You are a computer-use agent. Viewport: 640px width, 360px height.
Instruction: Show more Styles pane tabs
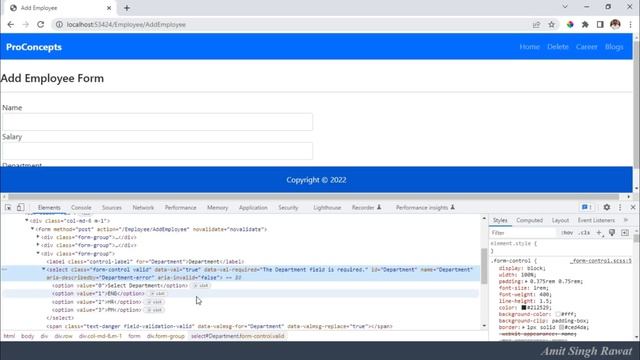(626, 220)
